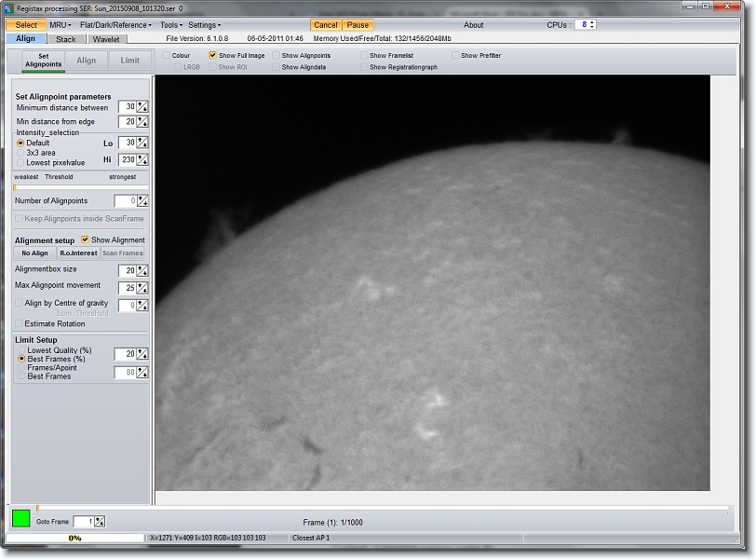The width and height of the screenshot is (756, 560).
Task: Adjust the CPUs count spinner
Action: click(x=592, y=24)
